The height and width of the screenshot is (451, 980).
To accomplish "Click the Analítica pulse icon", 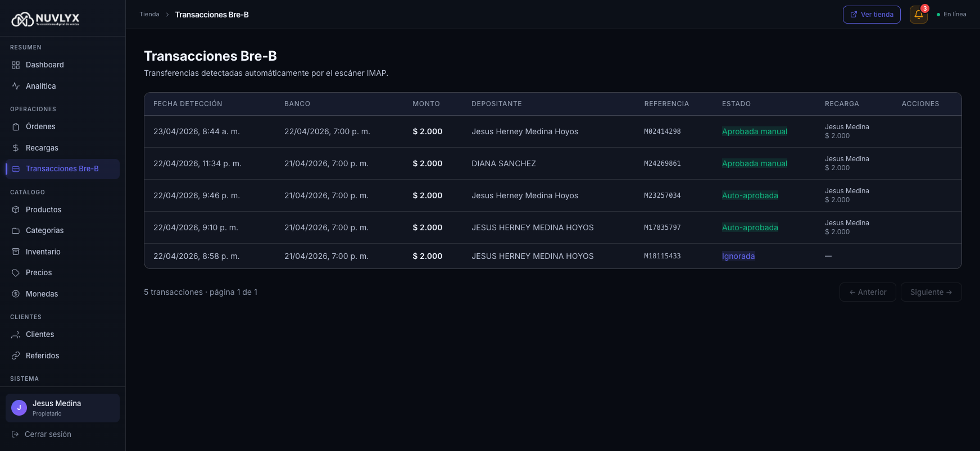I will tap(16, 86).
